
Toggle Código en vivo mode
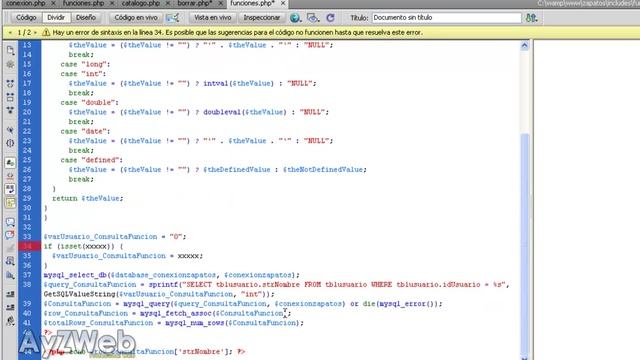click(136, 18)
